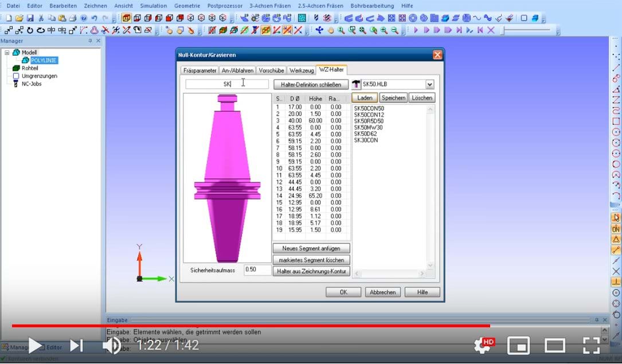Save using the floppy disk icon
Image resolution: width=622 pixels, height=364 pixels.
(x=30, y=18)
